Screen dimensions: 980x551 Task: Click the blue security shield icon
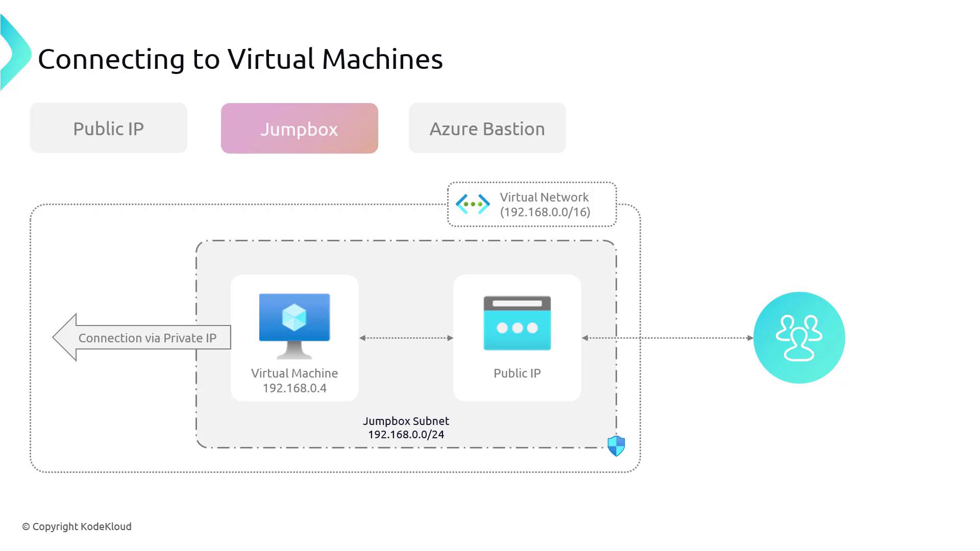coord(616,445)
